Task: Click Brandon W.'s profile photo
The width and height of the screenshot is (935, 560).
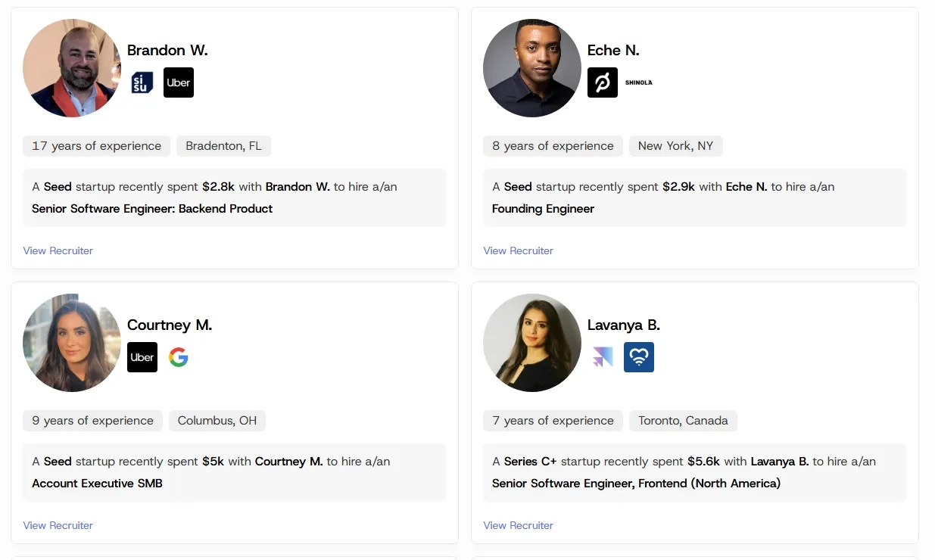Action: click(x=72, y=68)
